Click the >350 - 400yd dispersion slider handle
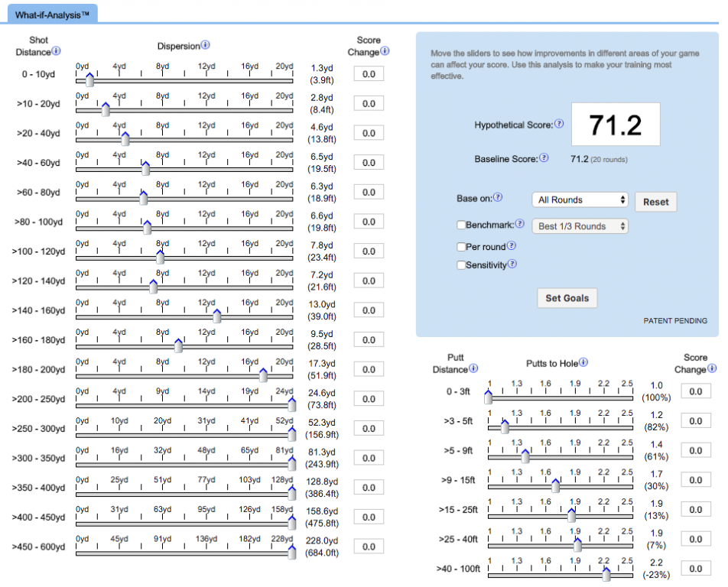Viewport: 728px width, 587px height. tap(292, 493)
